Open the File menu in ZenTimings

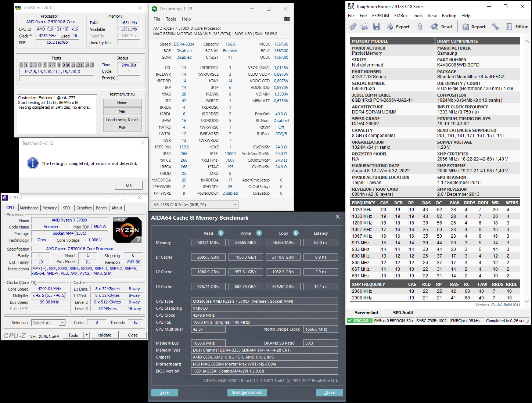point(157,19)
